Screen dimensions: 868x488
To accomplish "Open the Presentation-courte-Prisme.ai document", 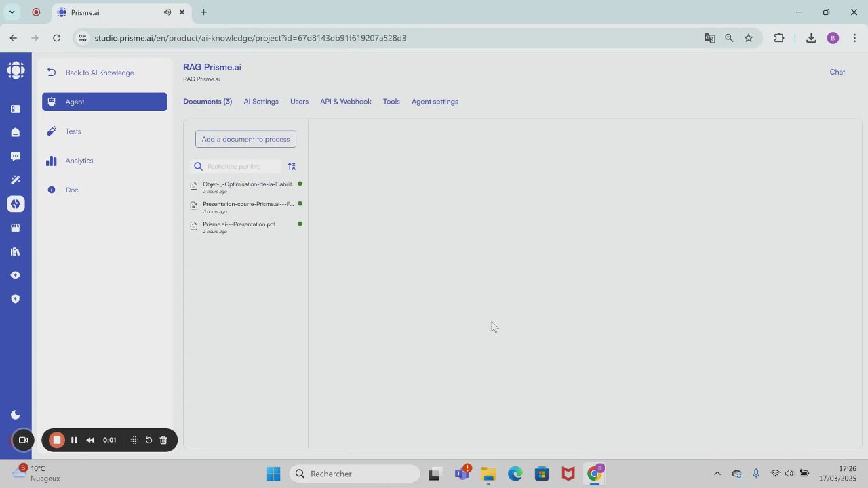I will 246,207.
